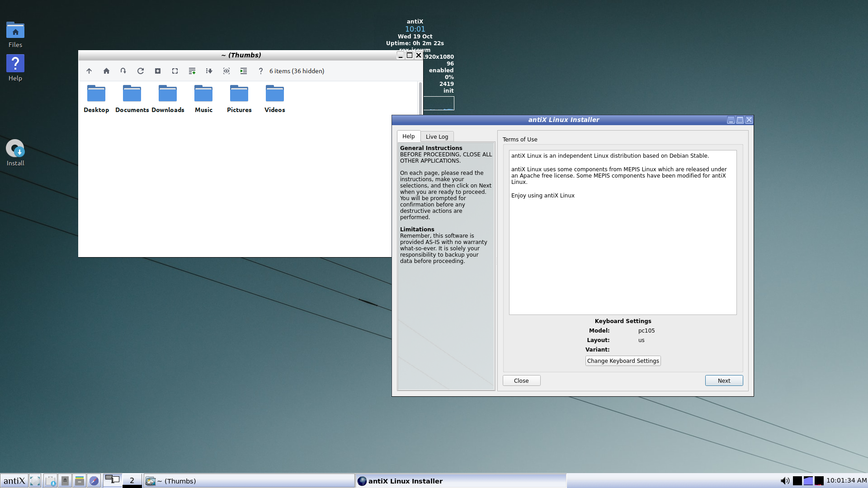868x488 pixels.
Task: Click the keyboard Model value 'pc105'
Action: [646, 331]
